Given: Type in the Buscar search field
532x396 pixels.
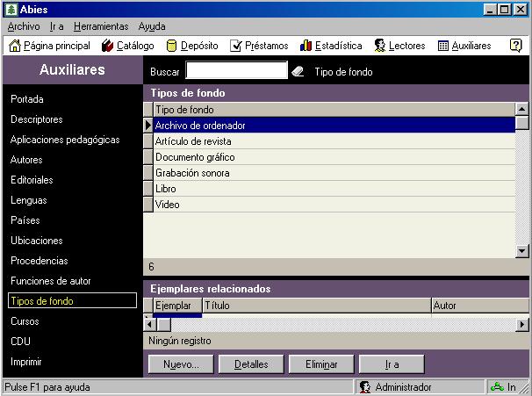Looking at the screenshot, I should pos(236,71).
